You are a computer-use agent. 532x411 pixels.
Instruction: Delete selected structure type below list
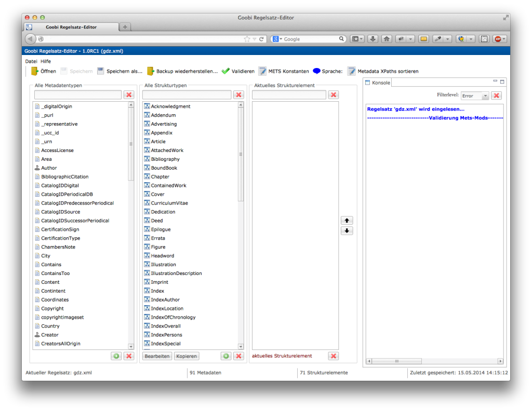click(239, 356)
